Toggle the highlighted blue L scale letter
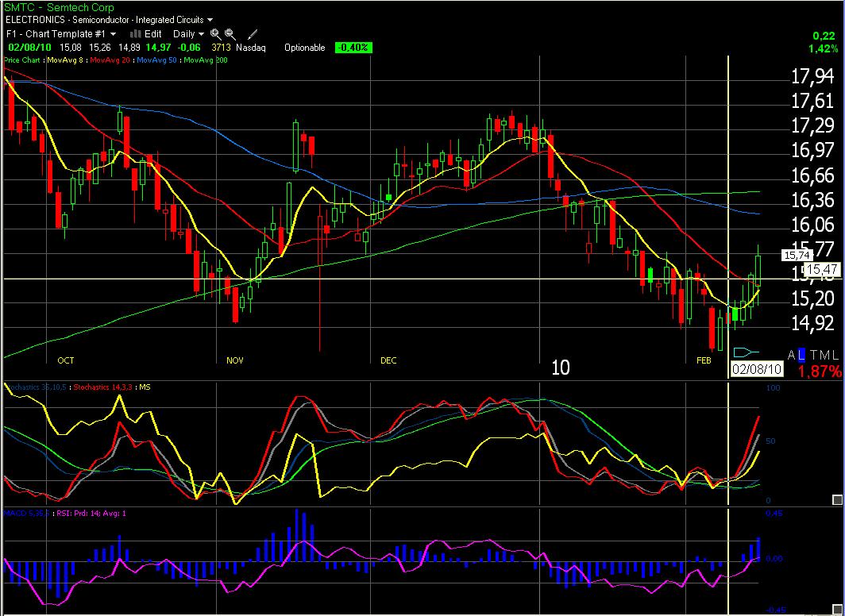 pyautogui.click(x=802, y=355)
